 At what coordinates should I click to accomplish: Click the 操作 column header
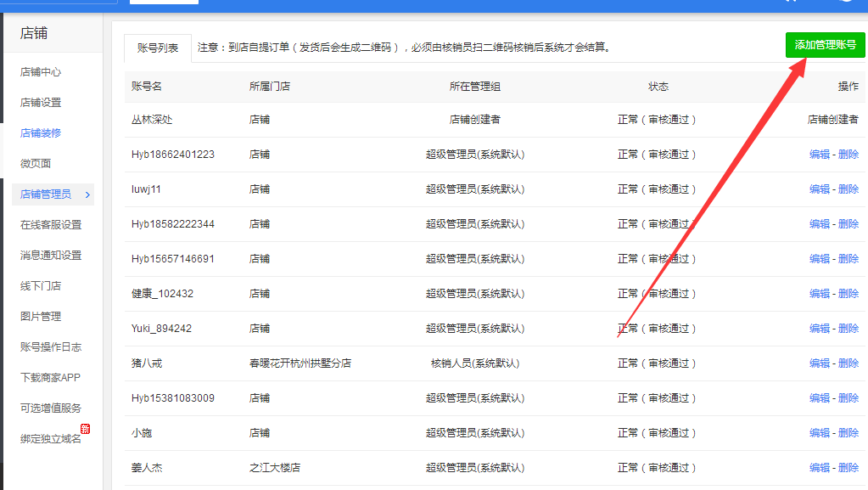tap(848, 87)
